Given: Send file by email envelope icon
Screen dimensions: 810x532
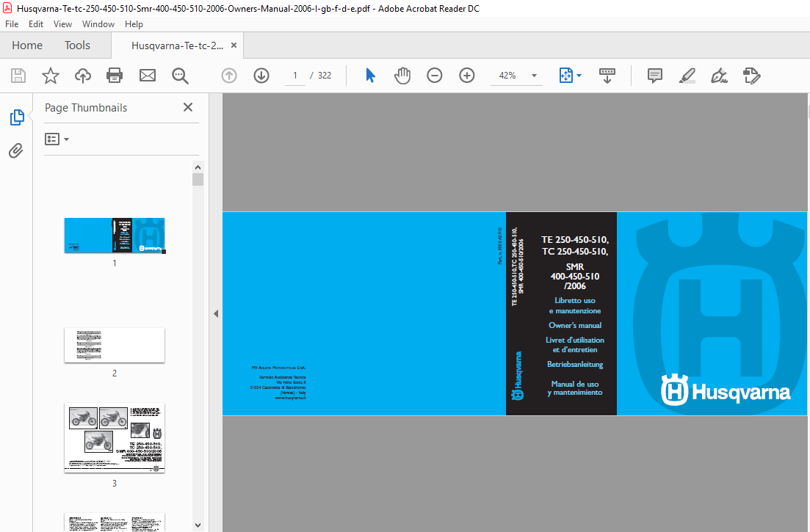Looking at the screenshot, I should pyautogui.click(x=147, y=76).
